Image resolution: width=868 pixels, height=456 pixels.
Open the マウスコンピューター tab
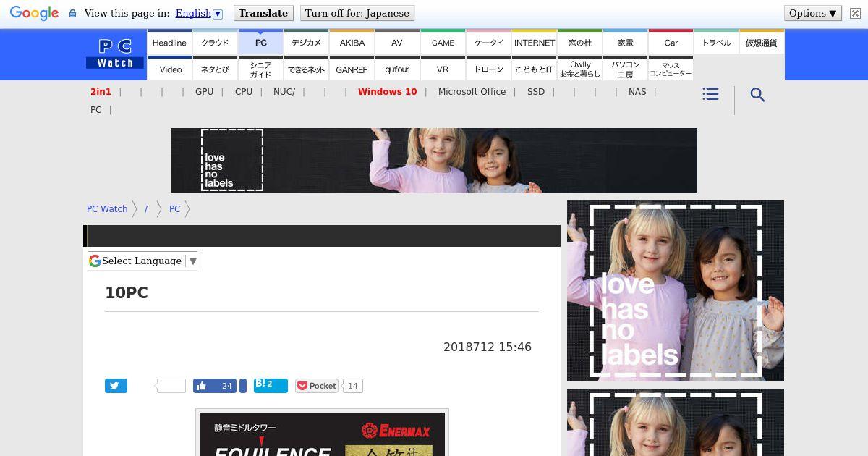pyautogui.click(x=671, y=69)
